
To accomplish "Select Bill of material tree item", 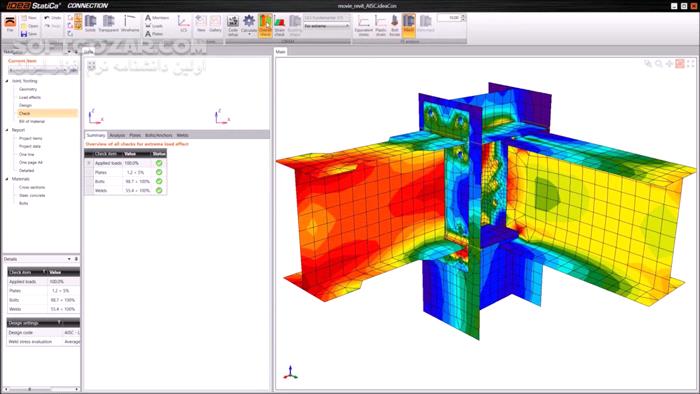I will click(32, 121).
